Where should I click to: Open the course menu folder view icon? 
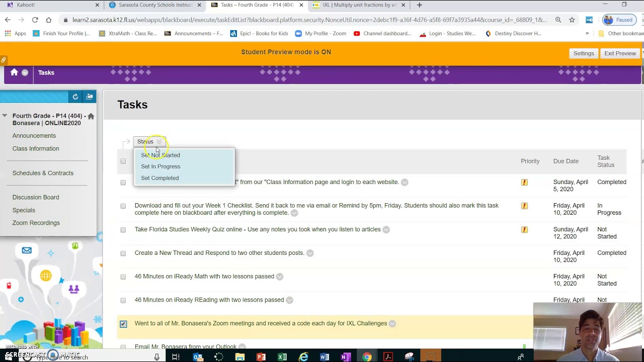pyautogui.click(x=90, y=97)
